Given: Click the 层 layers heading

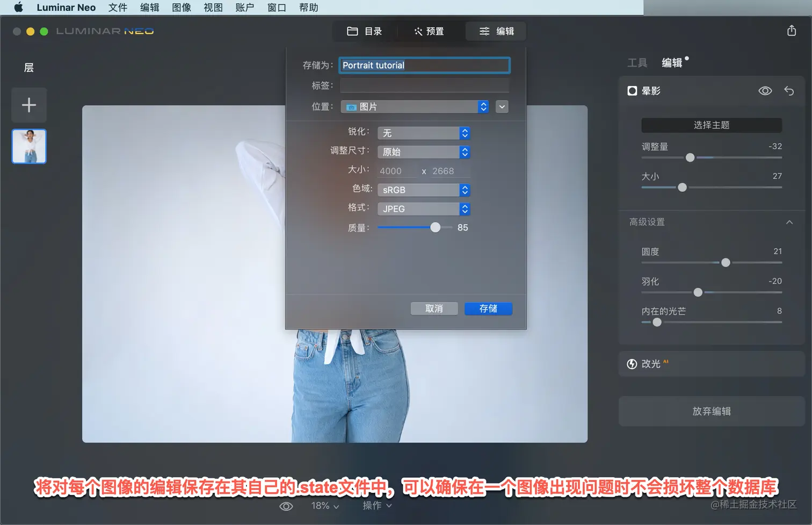Looking at the screenshot, I should (29, 67).
